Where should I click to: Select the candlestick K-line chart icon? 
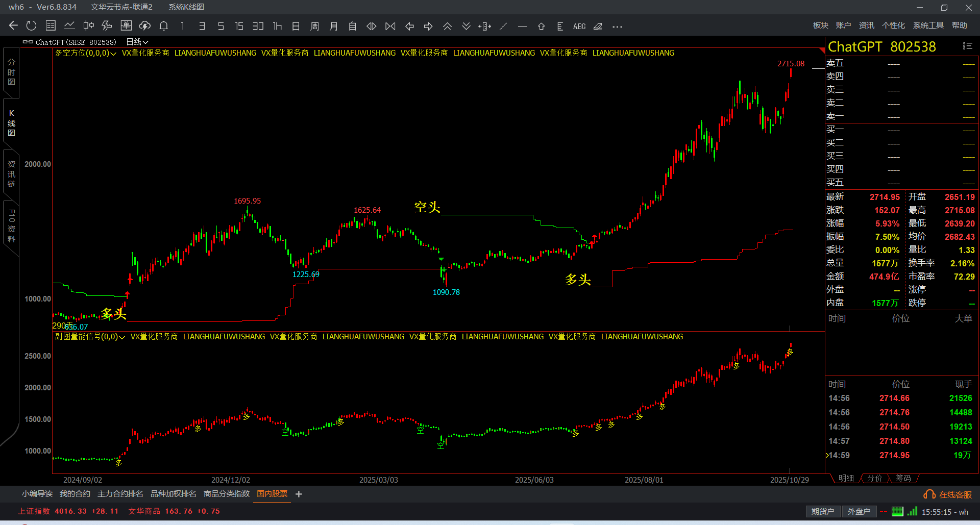[88, 26]
